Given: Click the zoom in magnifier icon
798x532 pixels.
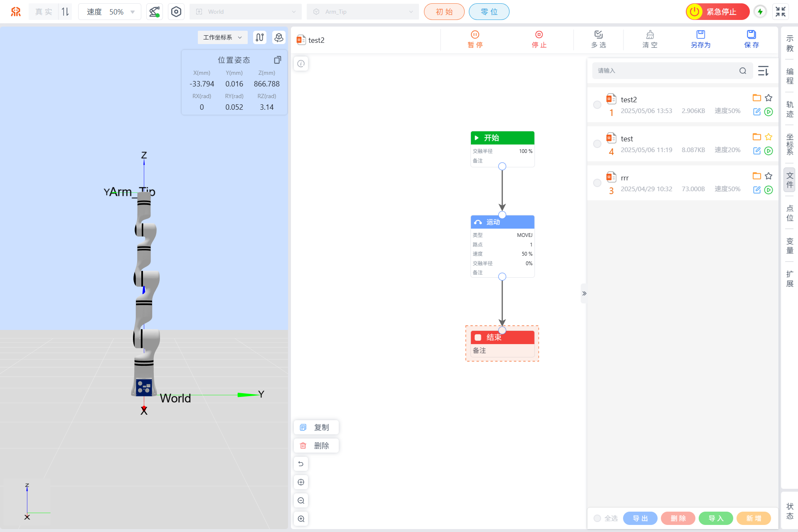Looking at the screenshot, I should (301, 519).
